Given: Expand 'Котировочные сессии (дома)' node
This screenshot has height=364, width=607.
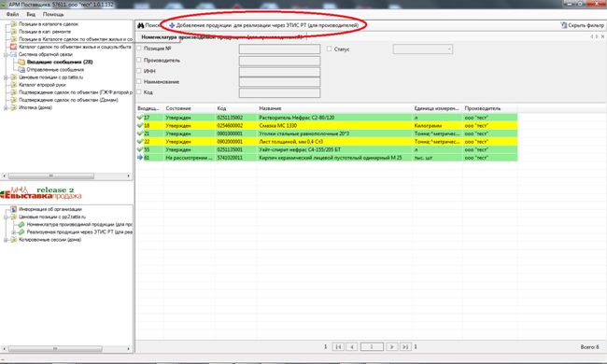Looking at the screenshot, I should pos(6,240).
